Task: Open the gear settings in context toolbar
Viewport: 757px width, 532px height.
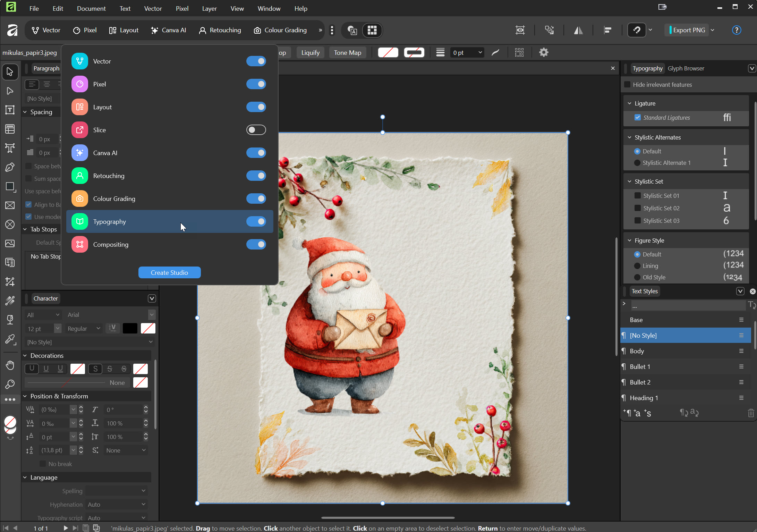Action: pos(543,52)
